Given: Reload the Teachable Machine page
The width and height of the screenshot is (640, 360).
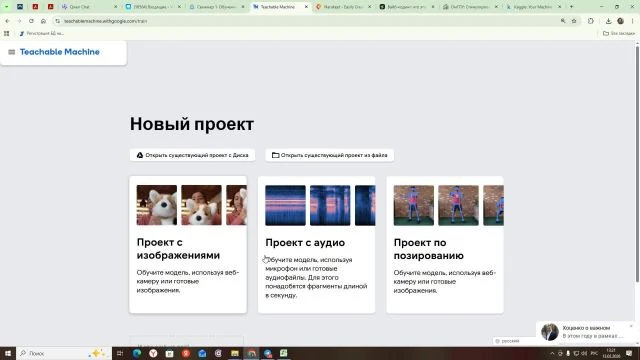Looking at the screenshot, I should (31, 21).
